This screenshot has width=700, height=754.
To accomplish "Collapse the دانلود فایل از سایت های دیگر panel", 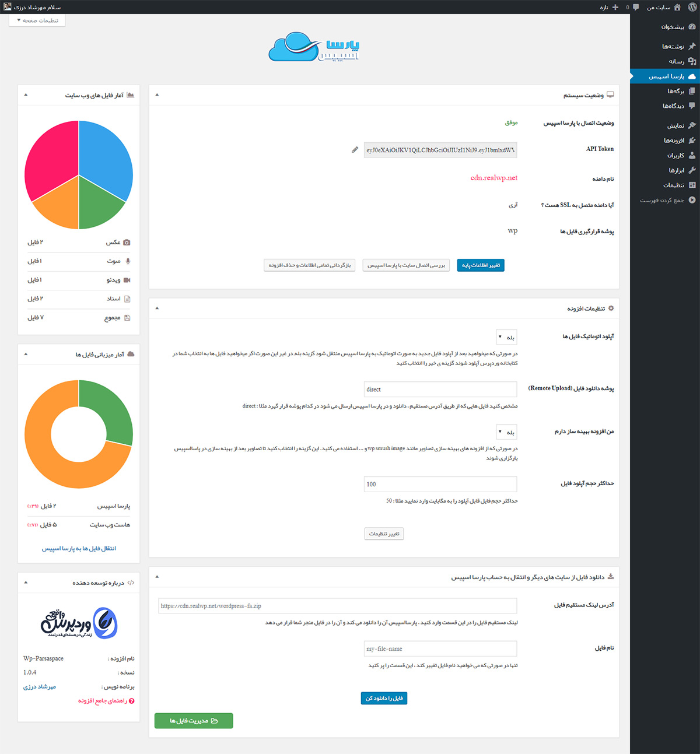I will [157, 577].
